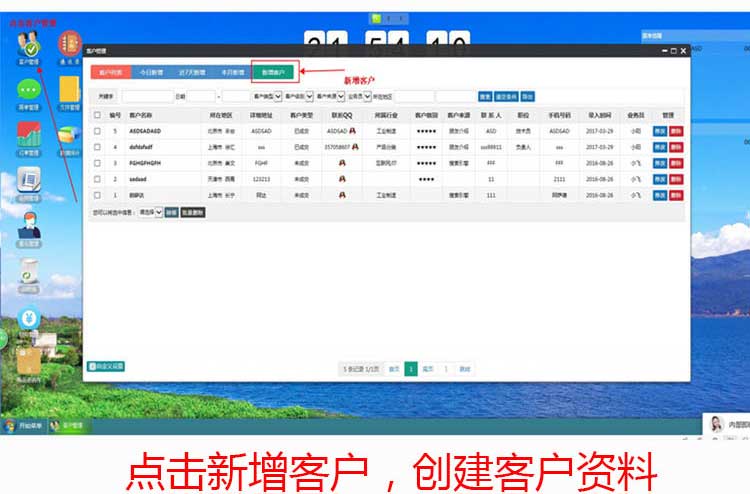Click the QQ icon in dsfdsfsdf row
Viewport: 750px width, 494px height.
pos(355,147)
